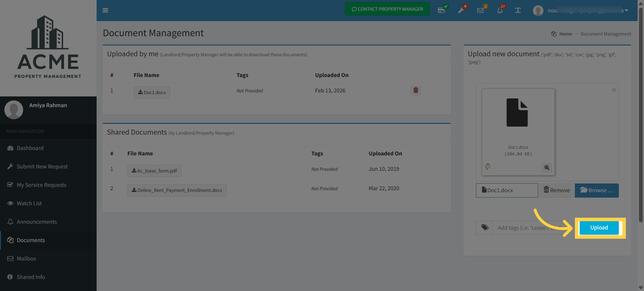Click the Doc1.docx preview thumbnail
Viewport: 644px width, 291px height.
click(518, 132)
